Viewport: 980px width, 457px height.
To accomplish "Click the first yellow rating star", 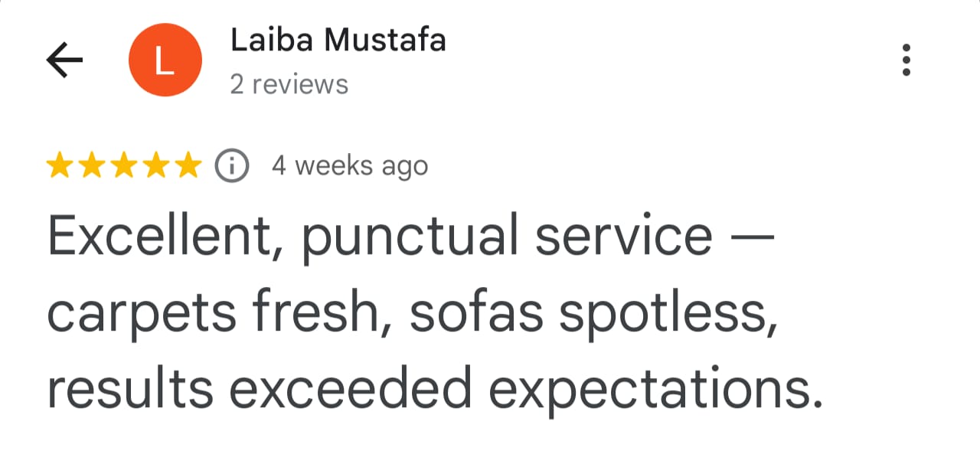I will tap(59, 165).
